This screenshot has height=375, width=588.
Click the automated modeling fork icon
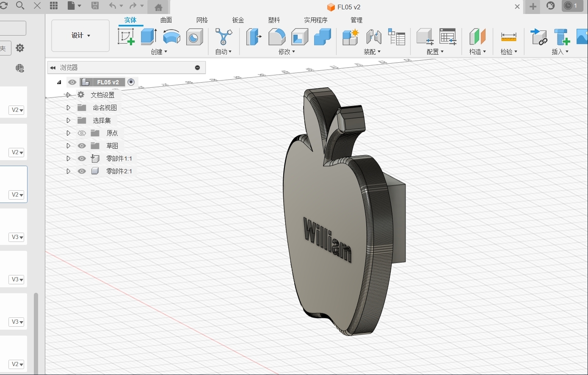[224, 37]
